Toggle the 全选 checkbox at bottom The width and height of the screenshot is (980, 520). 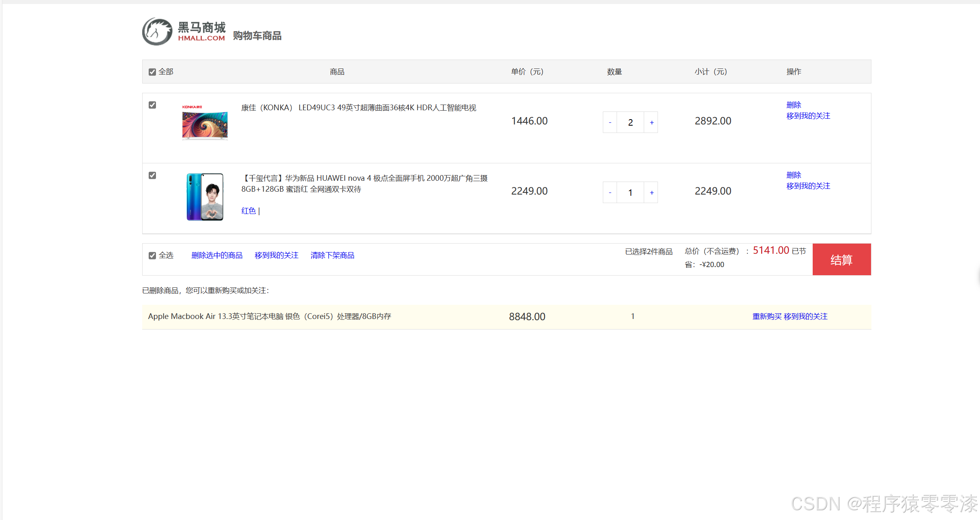click(x=152, y=256)
